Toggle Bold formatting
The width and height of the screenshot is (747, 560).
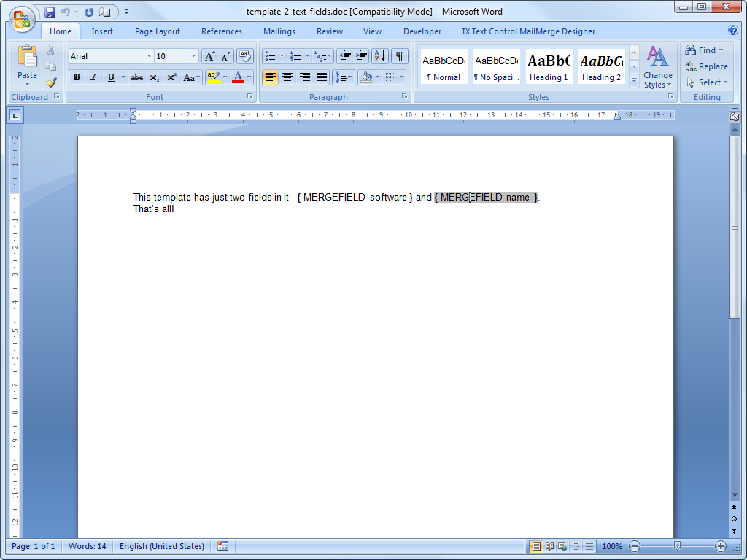click(77, 77)
